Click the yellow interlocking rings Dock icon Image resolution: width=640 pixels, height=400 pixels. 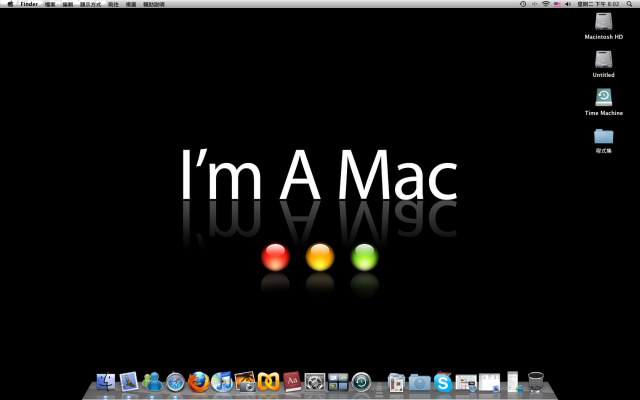(x=269, y=382)
